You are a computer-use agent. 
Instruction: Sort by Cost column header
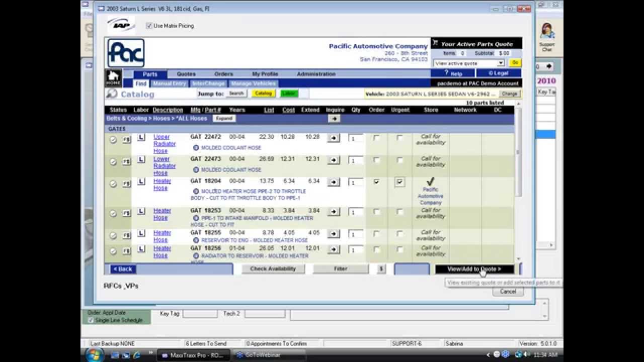pos(288,110)
